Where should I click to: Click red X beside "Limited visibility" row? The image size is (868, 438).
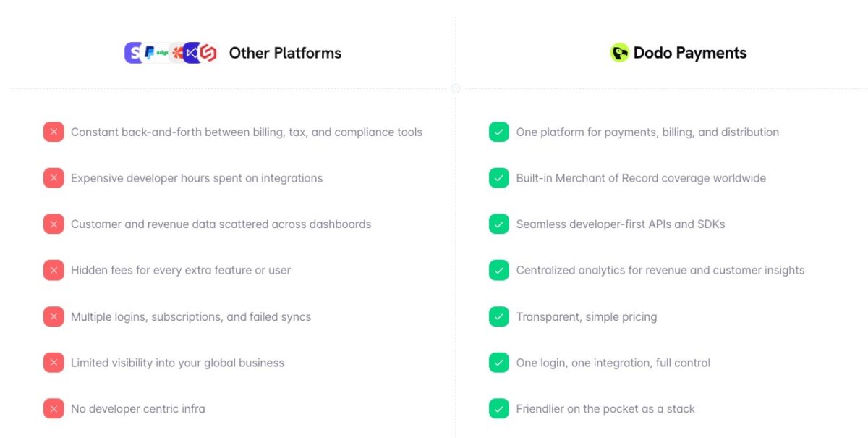[54, 363]
